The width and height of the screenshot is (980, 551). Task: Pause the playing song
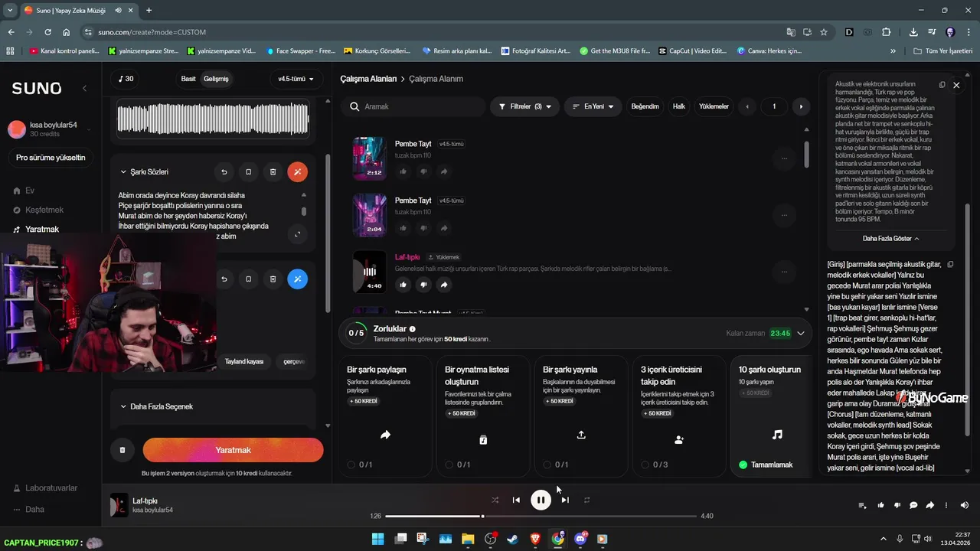click(541, 500)
